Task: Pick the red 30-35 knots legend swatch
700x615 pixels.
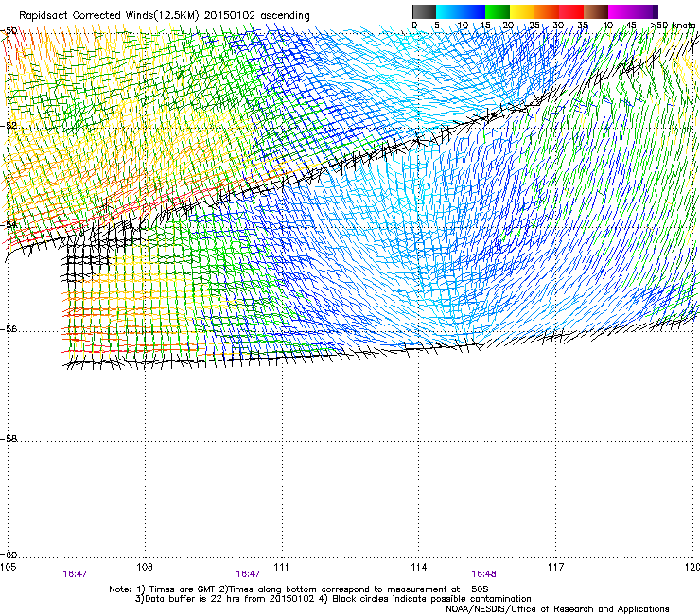Action: coord(571,11)
